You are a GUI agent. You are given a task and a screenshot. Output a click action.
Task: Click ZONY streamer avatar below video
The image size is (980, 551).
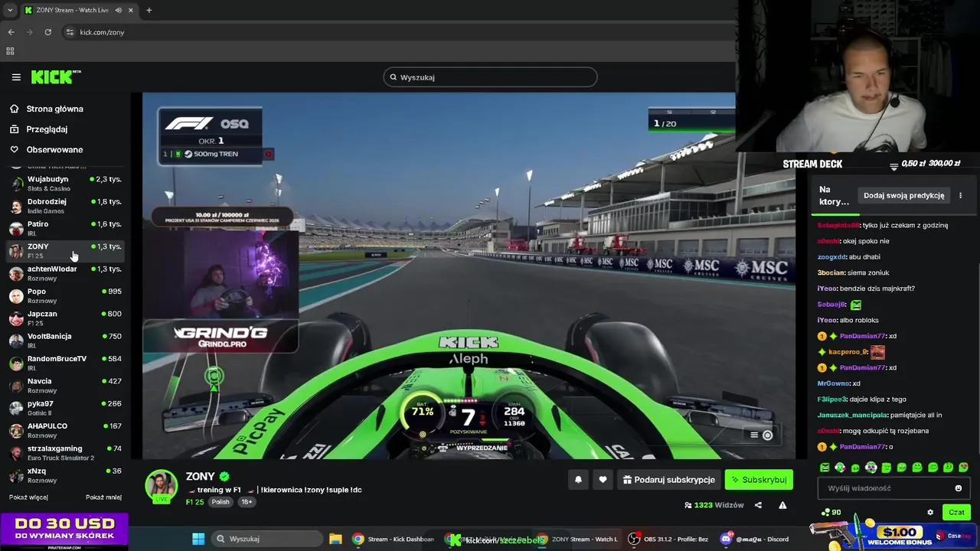pyautogui.click(x=162, y=486)
